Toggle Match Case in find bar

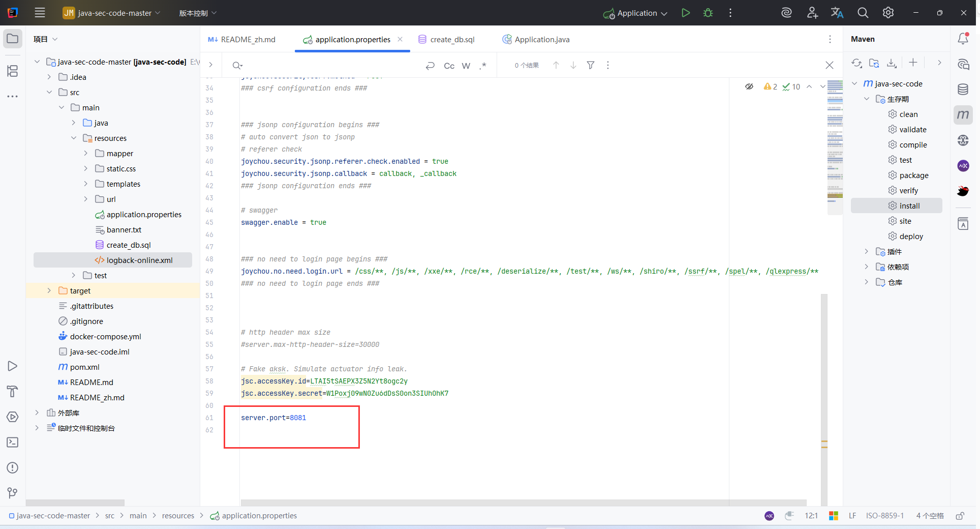point(449,66)
